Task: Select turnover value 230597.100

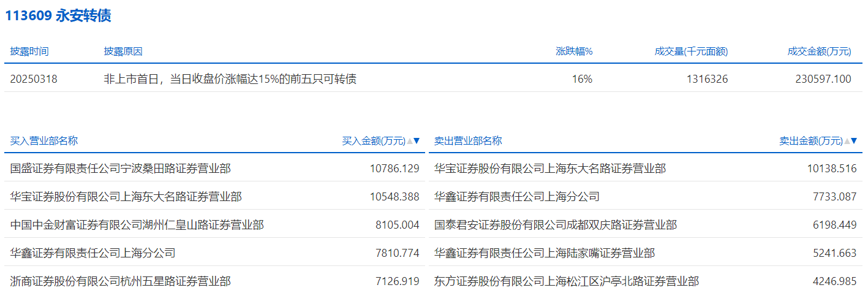Action: 823,78
